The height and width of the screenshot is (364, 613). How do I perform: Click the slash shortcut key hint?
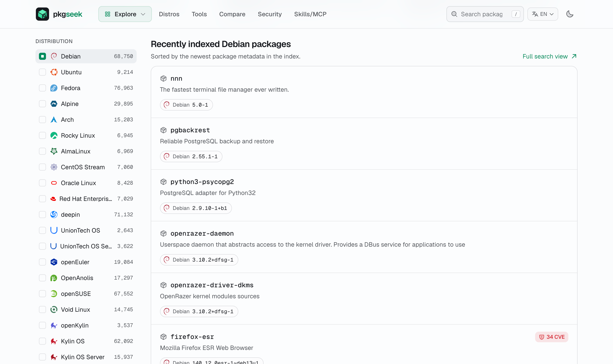[516, 14]
